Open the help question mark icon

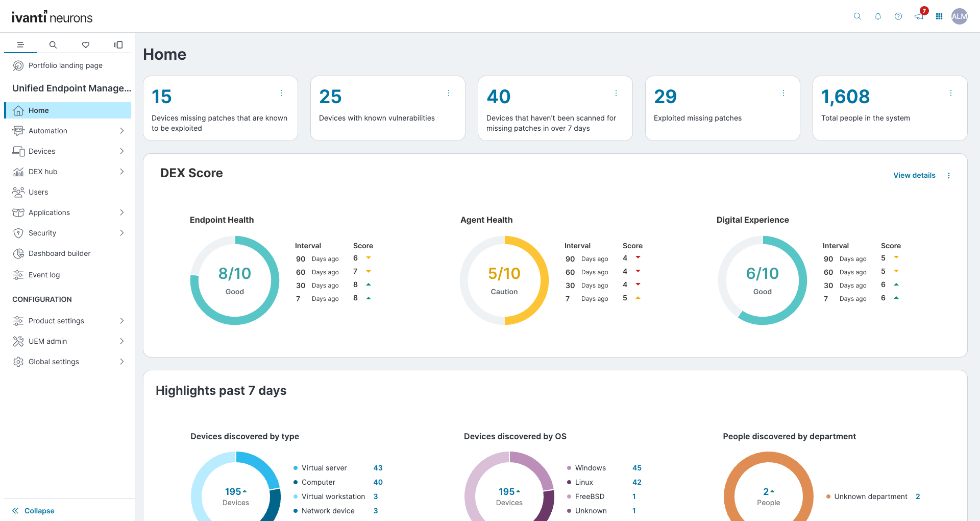click(898, 16)
